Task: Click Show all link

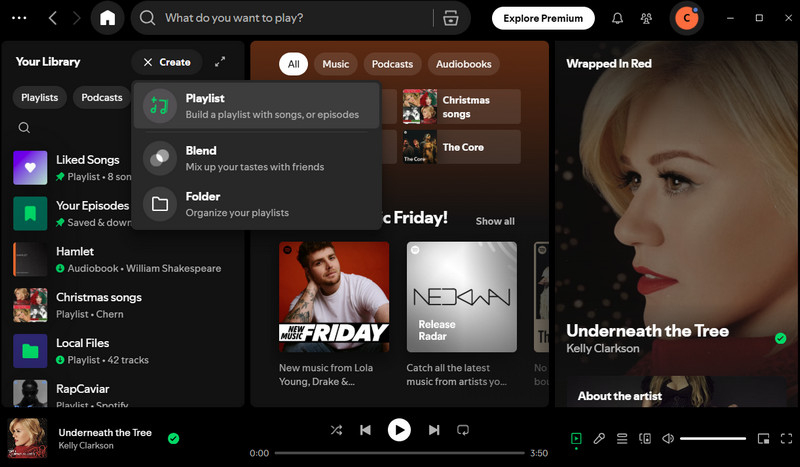Action: 495,222
